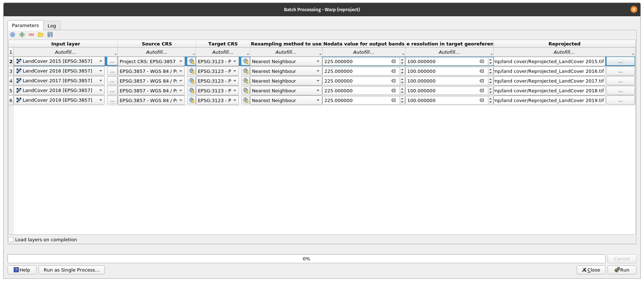Save batch configuration with floppy disk icon
Image resolution: width=644 pixels, height=282 pixels.
(x=50, y=35)
